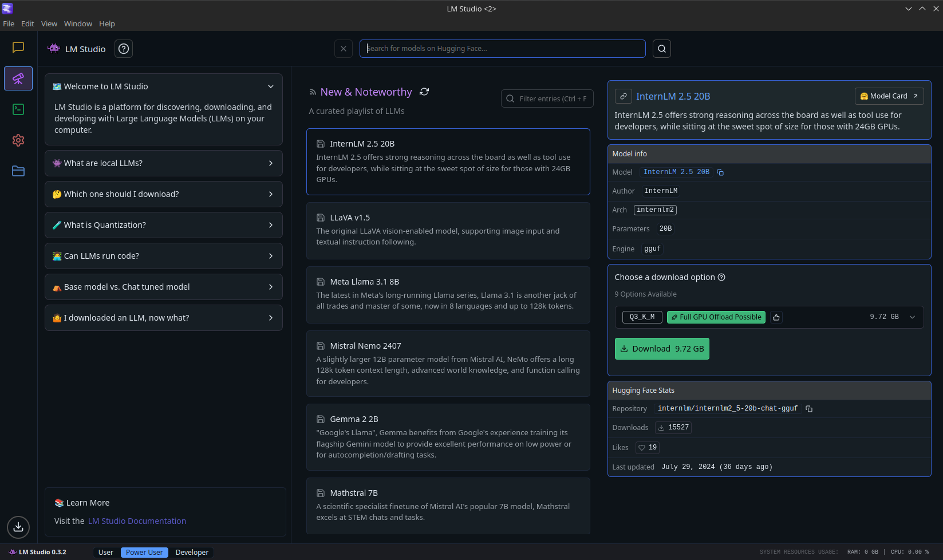Open the Help menu
943x560 pixels.
[x=107, y=23]
